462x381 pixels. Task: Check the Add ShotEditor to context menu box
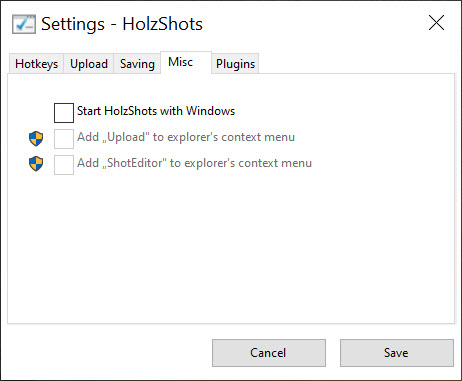64,165
